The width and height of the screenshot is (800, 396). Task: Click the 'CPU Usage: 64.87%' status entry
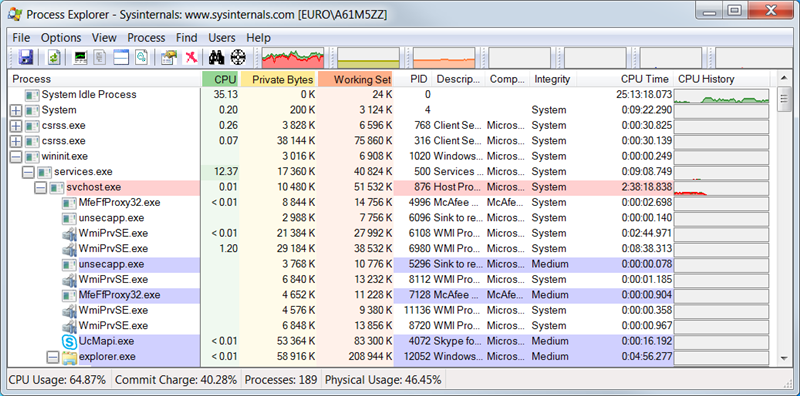58,380
